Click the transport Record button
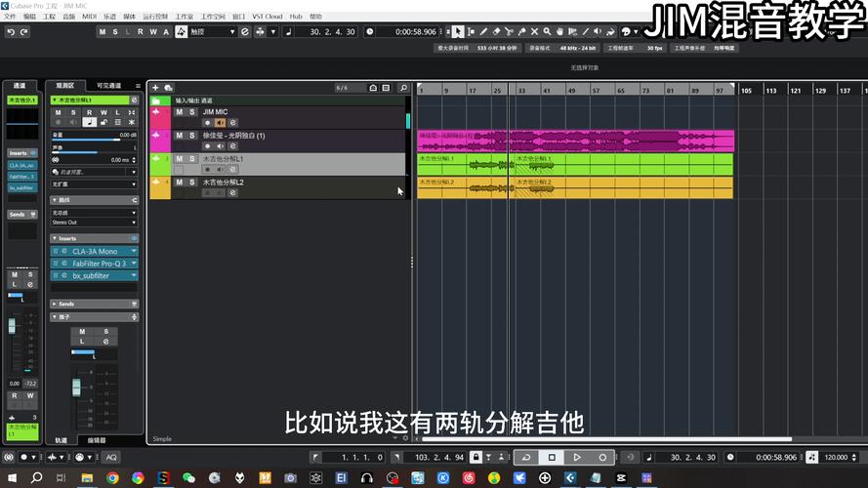868x488 pixels. point(602,457)
